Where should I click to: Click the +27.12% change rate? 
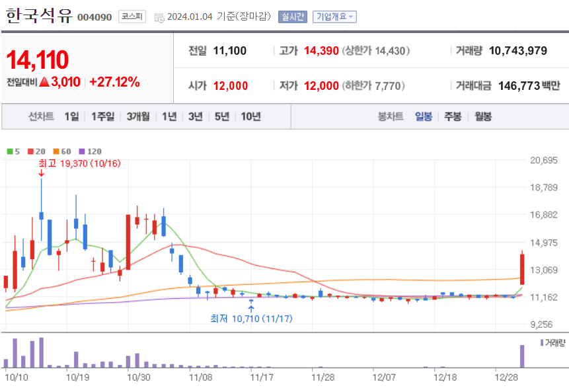pos(114,82)
